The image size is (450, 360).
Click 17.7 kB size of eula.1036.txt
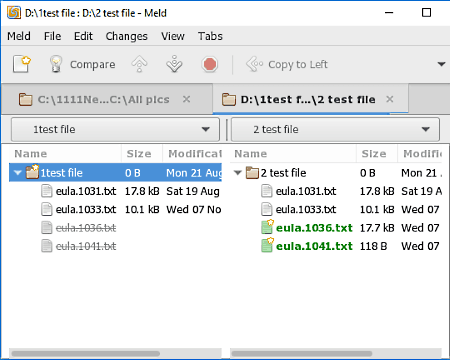(x=377, y=228)
